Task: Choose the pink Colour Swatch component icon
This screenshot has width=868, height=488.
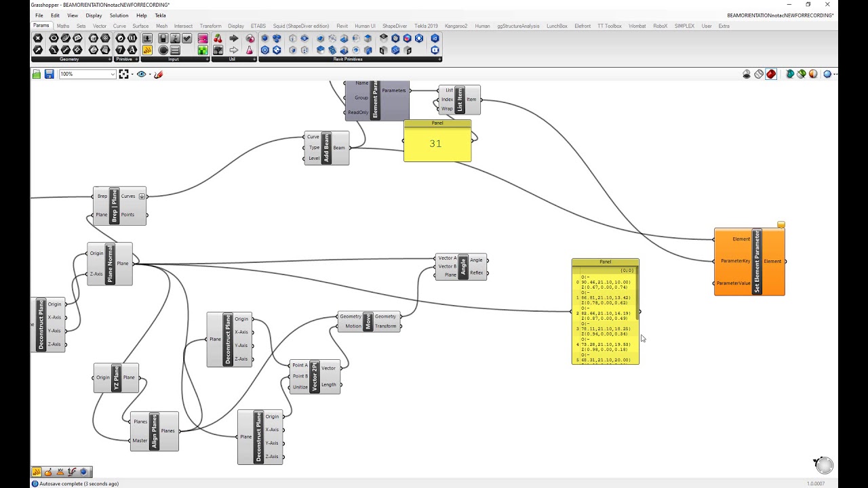Action: click(x=203, y=39)
